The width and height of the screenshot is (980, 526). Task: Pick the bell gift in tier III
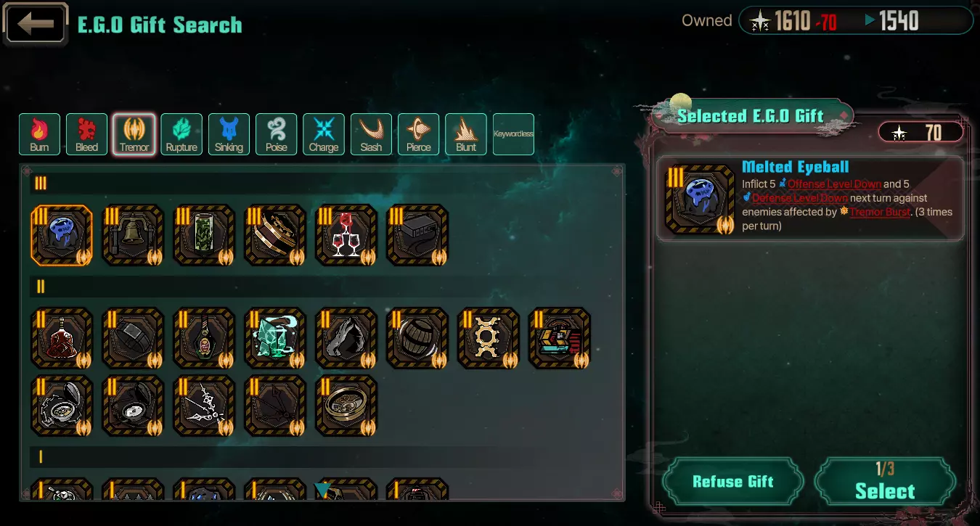click(x=132, y=235)
